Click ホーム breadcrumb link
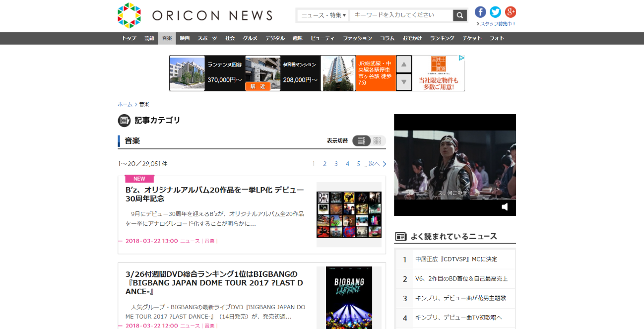 (x=125, y=104)
